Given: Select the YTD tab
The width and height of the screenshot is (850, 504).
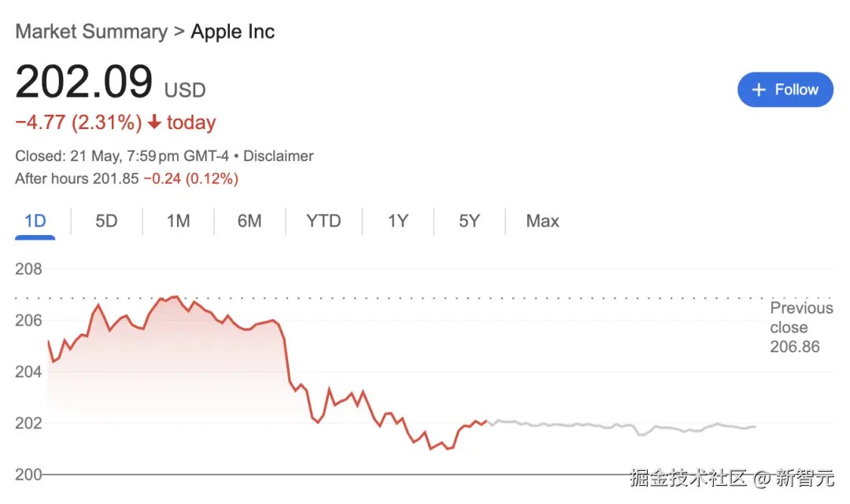Looking at the screenshot, I should click(x=323, y=221).
